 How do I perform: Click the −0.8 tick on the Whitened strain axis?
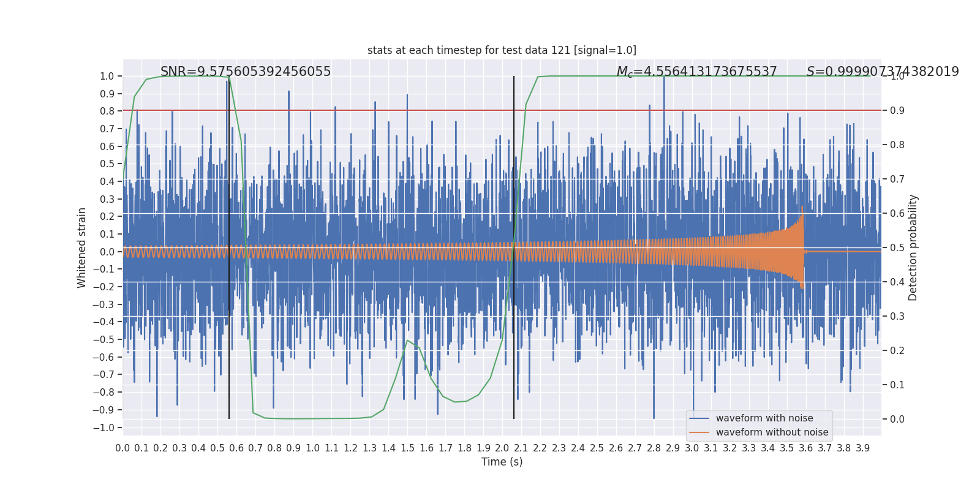tap(104, 393)
